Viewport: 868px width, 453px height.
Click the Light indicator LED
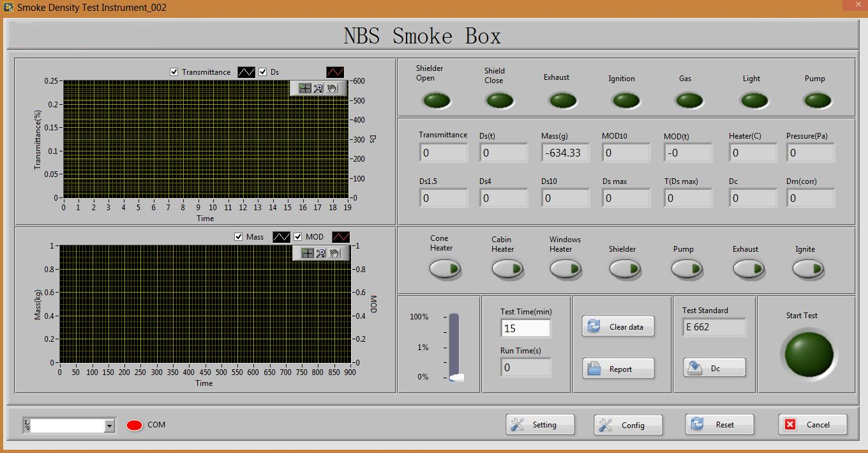point(754,100)
